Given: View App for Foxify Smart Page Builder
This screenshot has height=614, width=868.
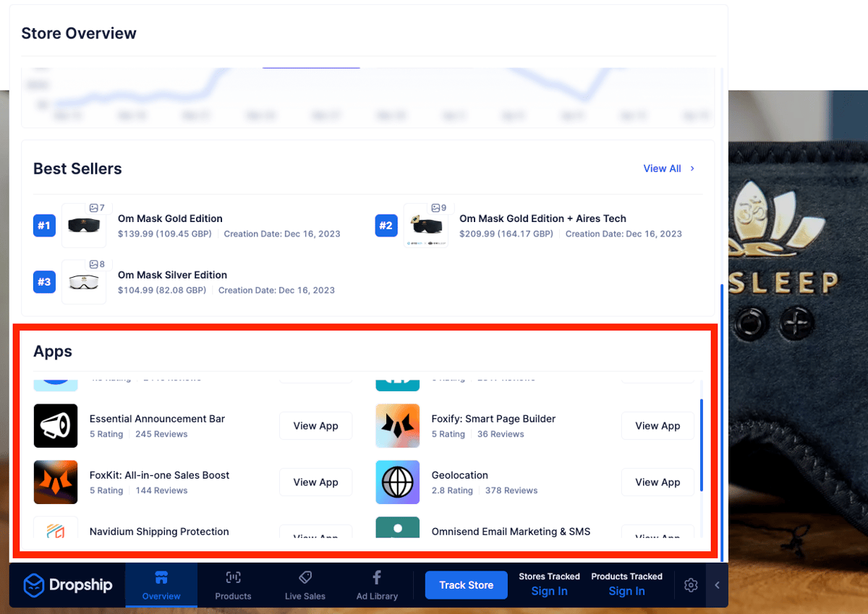Looking at the screenshot, I should (x=658, y=426).
